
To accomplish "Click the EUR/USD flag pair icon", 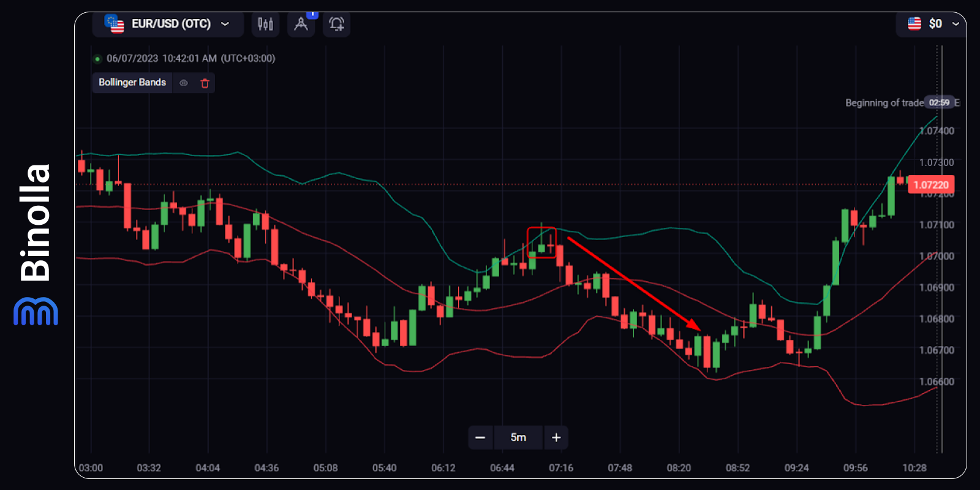I will pyautogui.click(x=114, y=23).
